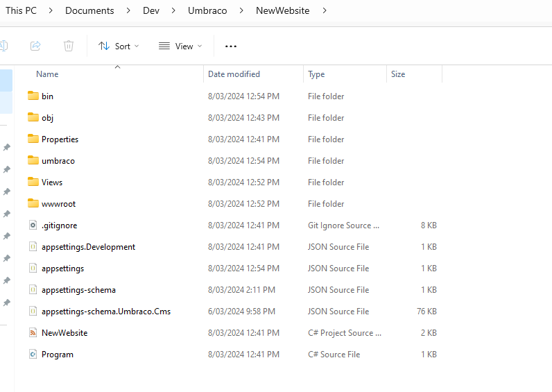The image size is (552, 392).
Task: Select the .gitignore file name
Action: 59,225
